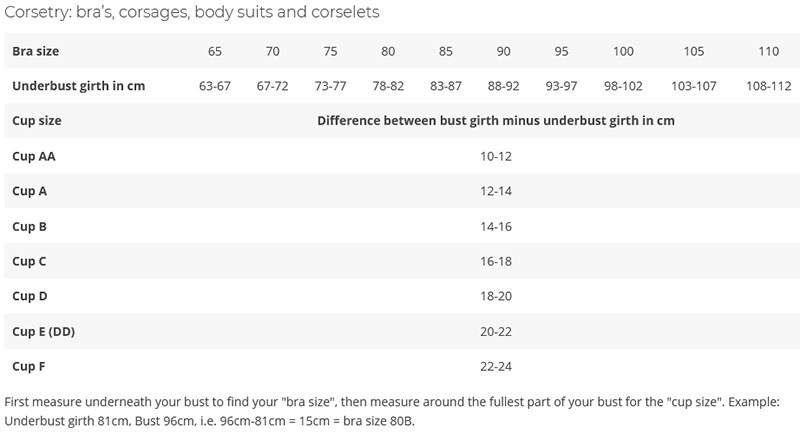Select the 22-24 difference value
This screenshot has width=800, height=434.
coord(495,366)
